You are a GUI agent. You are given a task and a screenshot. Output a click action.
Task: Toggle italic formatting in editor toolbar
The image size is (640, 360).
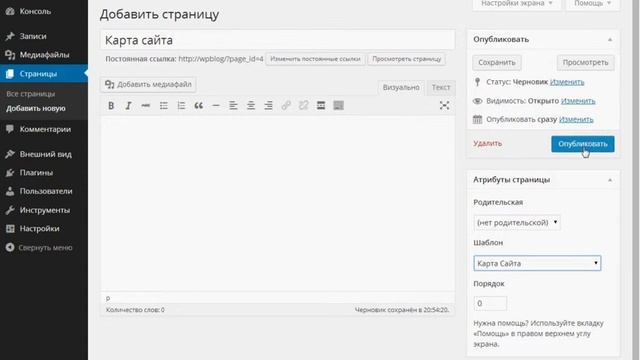[x=128, y=106]
